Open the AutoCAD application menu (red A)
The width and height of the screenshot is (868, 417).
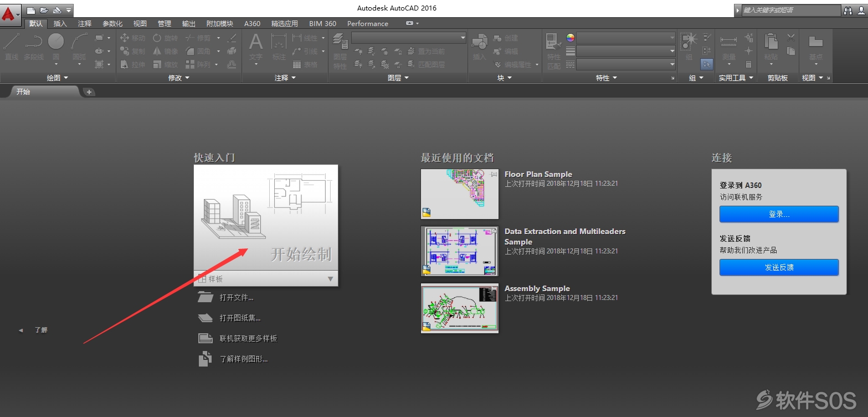tap(11, 14)
